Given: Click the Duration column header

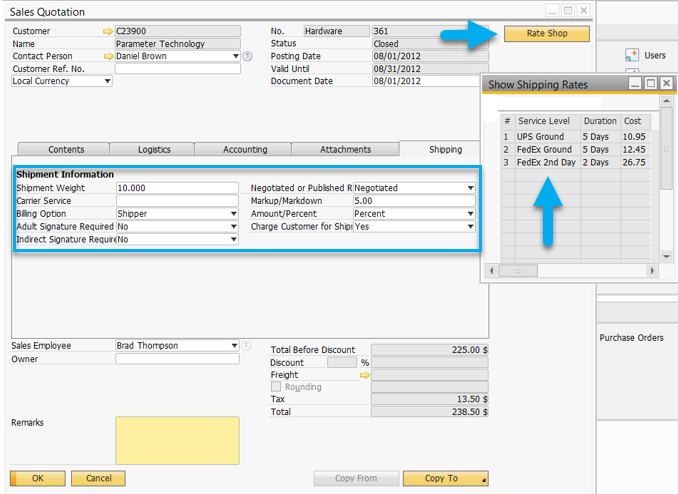Looking at the screenshot, I should pos(600,121).
